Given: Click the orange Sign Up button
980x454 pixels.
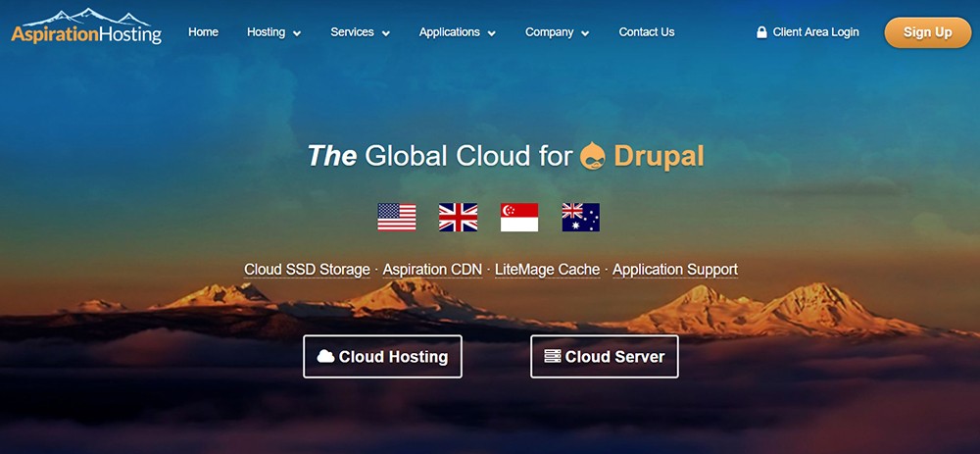Looking at the screenshot, I should pos(927,32).
